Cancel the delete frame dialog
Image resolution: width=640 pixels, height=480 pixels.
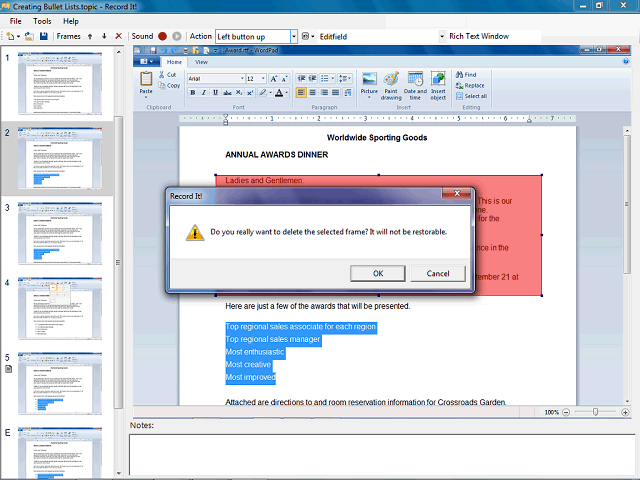(x=438, y=273)
